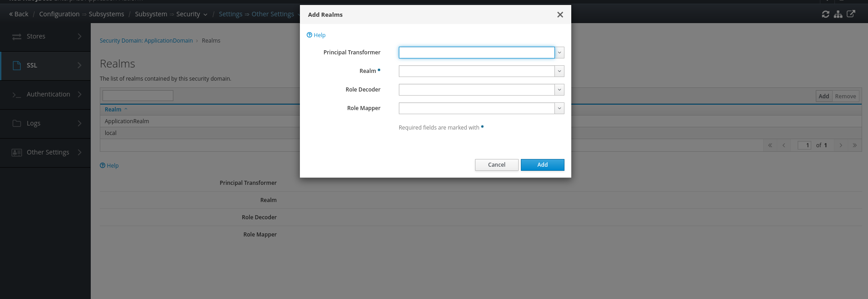
Task: Click the refresh icon in the header
Action: pyautogui.click(x=825, y=14)
